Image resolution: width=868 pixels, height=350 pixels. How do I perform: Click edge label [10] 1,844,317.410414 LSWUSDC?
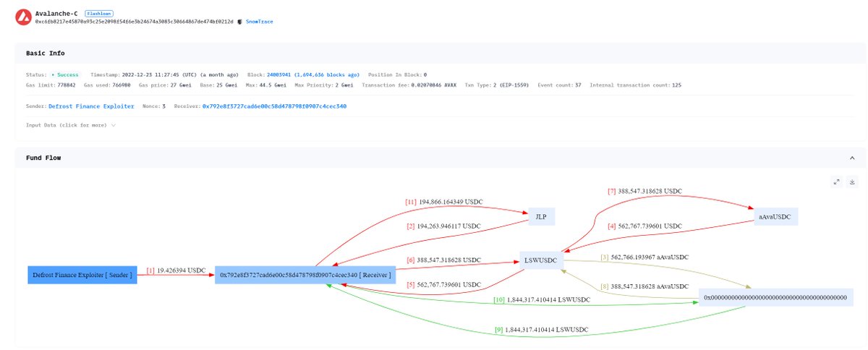[x=540, y=299]
